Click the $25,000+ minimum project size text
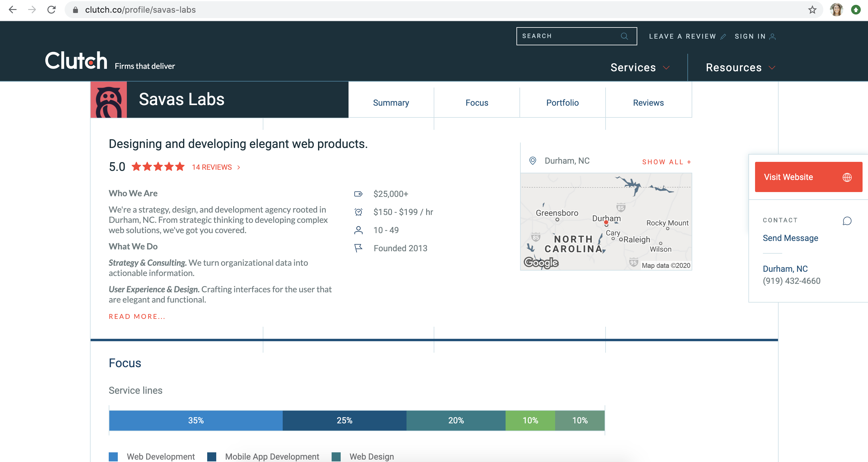 [391, 194]
